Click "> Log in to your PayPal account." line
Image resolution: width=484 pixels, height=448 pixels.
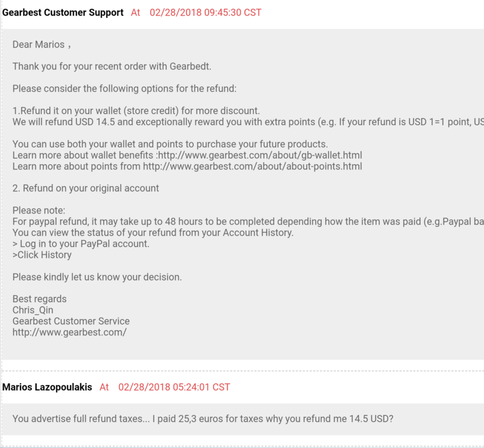coord(81,244)
